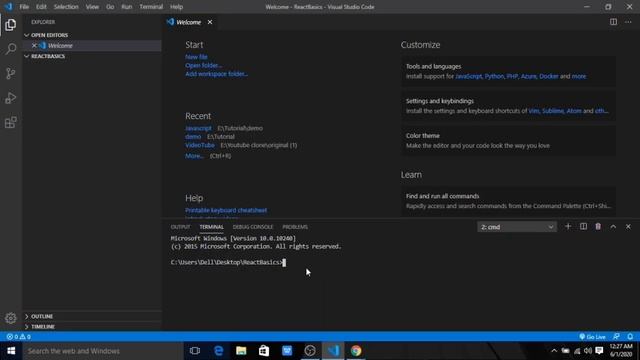Kill the terminal with trash icon
640x360 pixels.
pos(598,227)
